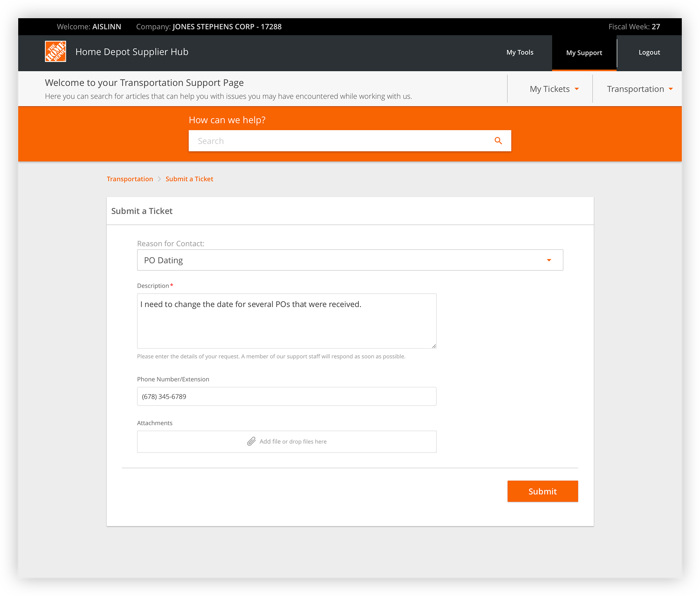Click the paperclip attachment icon

[251, 441]
